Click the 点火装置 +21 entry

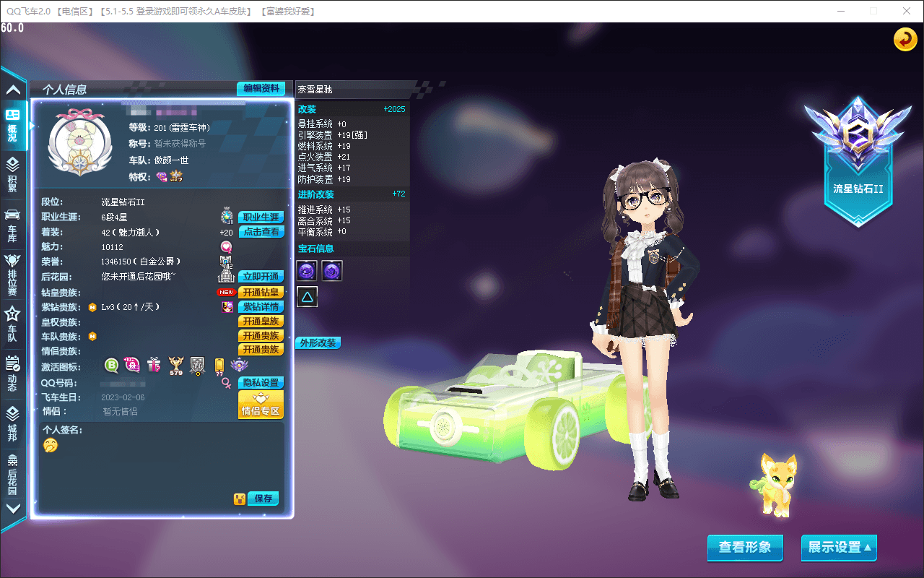(324, 157)
